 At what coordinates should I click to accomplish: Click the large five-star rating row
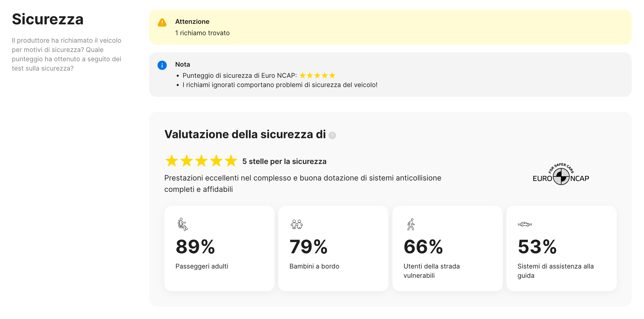click(x=201, y=161)
